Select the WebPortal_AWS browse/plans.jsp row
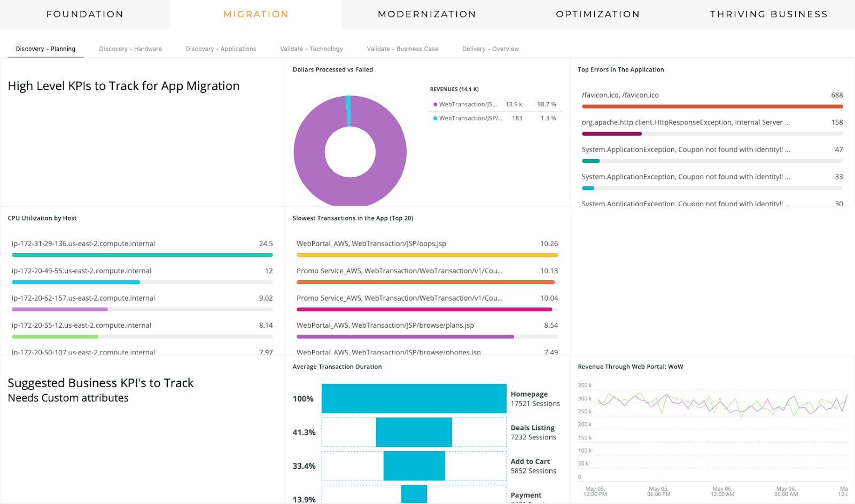The width and height of the screenshot is (855, 504). (428, 330)
